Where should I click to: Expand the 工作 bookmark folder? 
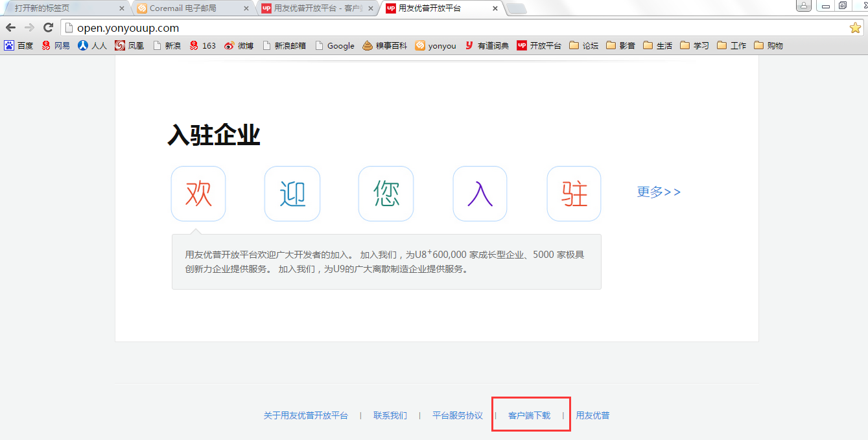tap(732, 45)
